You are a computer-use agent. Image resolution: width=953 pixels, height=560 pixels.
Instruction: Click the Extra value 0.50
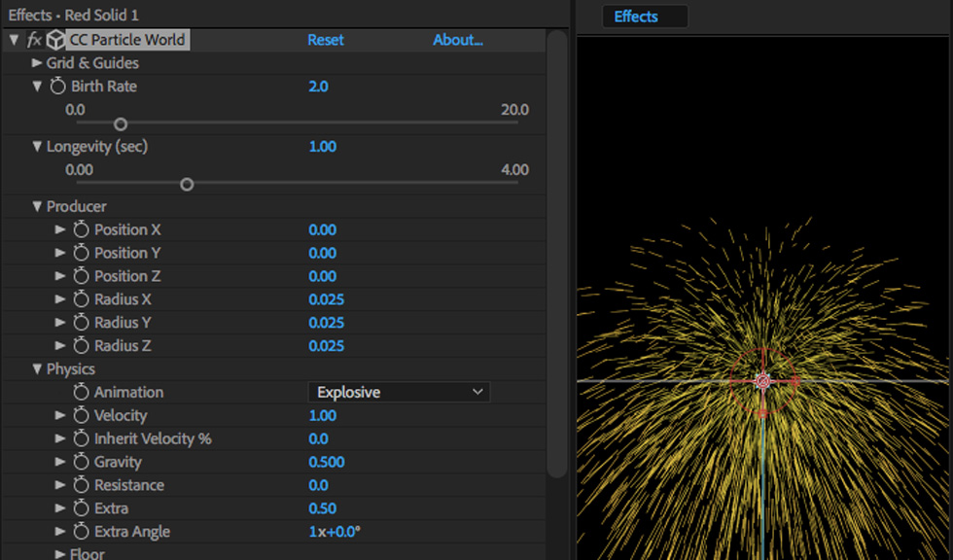322,508
